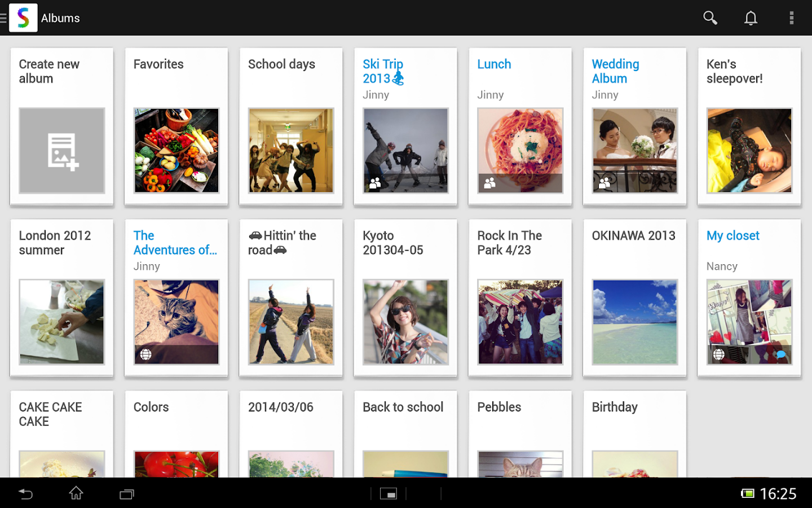812x508 pixels.
Task: Click the Wedding Album title link
Action: pos(615,71)
